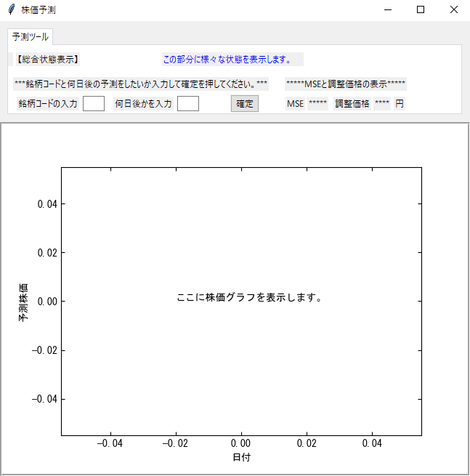Click the ***** MSE value placeholder

[x=317, y=104]
